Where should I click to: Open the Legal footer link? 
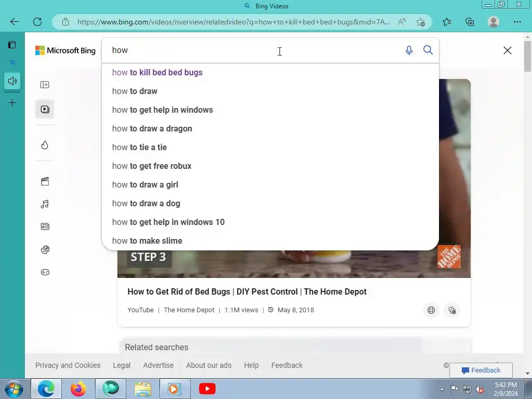[122, 365]
